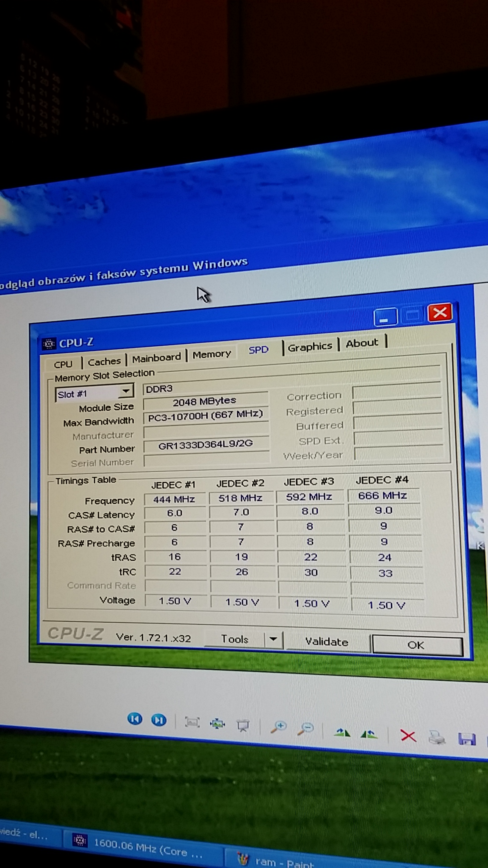
Task: Expand the Tools dropdown arrow
Action: coord(274,639)
